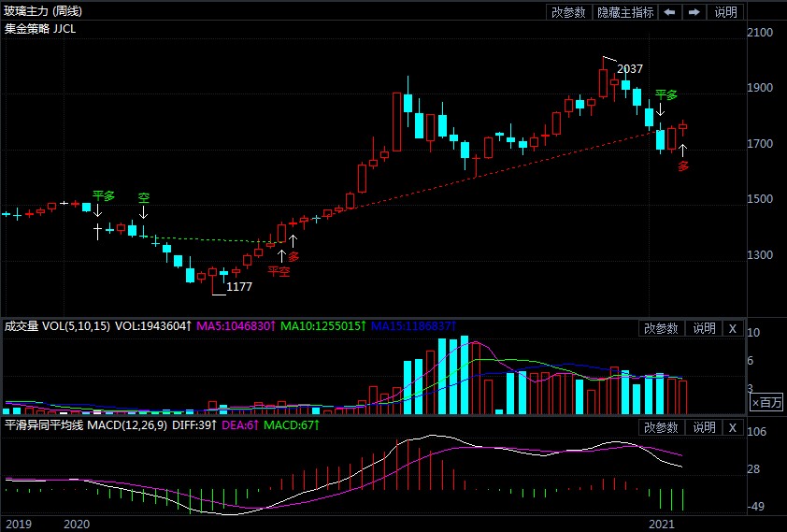Click the 1177 low price marker
This screenshot has width=787, height=532.
[239, 287]
